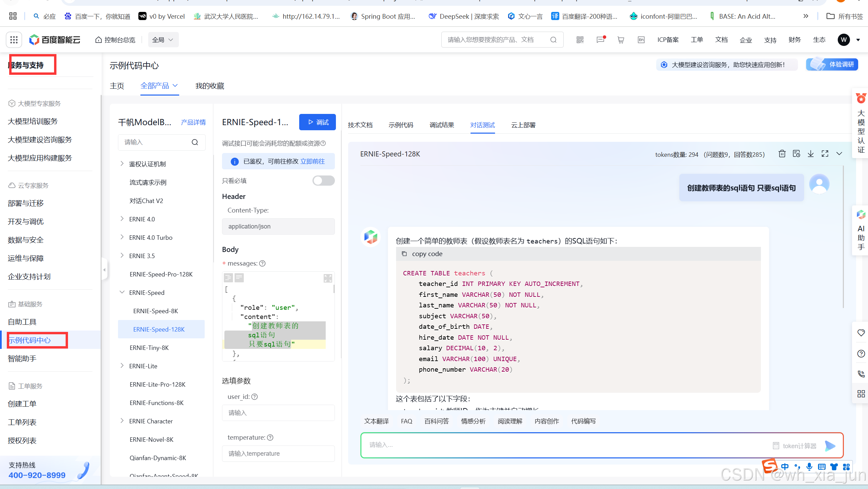Switch to the 云上部署 tab
The width and height of the screenshot is (868, 489).
click(523, 125)
